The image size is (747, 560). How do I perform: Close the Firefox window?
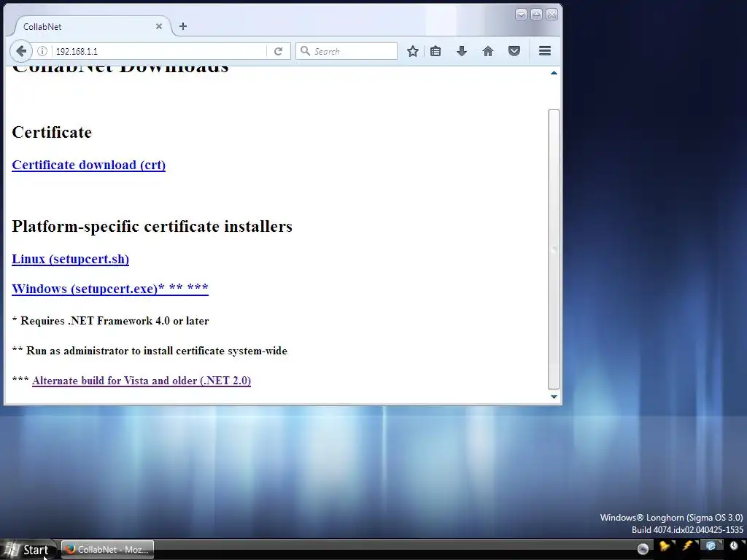tap(551, 15)
